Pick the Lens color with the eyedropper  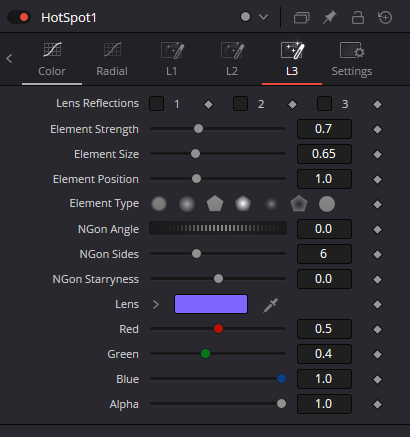click(270, 305)
